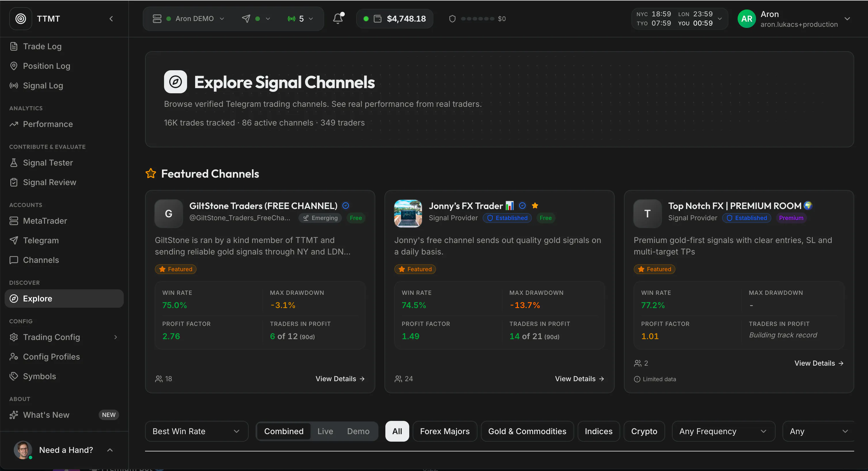Open Signal Tester
The image size is (868, 471).
pyautogui.click(x=47, y=162)
